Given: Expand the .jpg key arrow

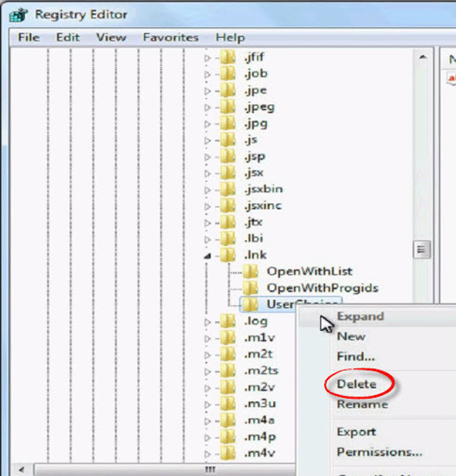Looking at the screenshot, I should [208, 124].
